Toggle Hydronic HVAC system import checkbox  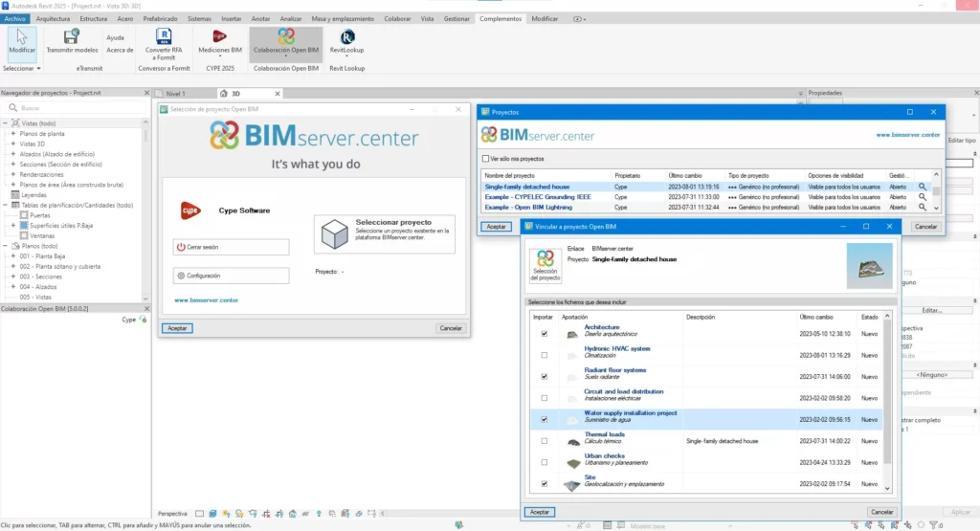coord(544,355)
